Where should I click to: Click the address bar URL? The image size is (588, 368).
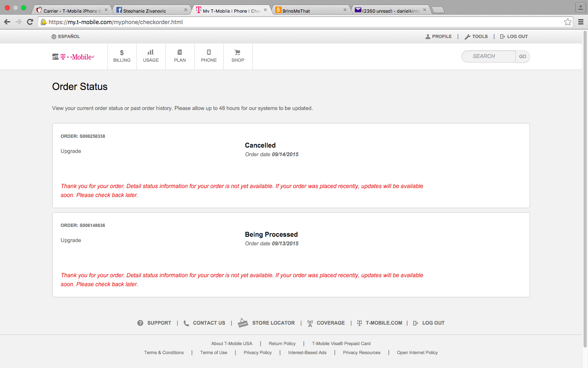tap(116, 22)
